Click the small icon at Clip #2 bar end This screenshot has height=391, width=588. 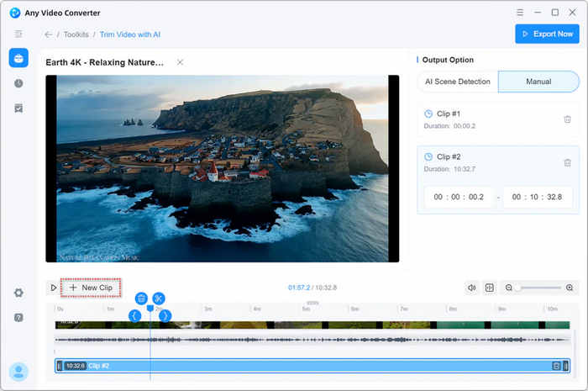click(556, 366)
